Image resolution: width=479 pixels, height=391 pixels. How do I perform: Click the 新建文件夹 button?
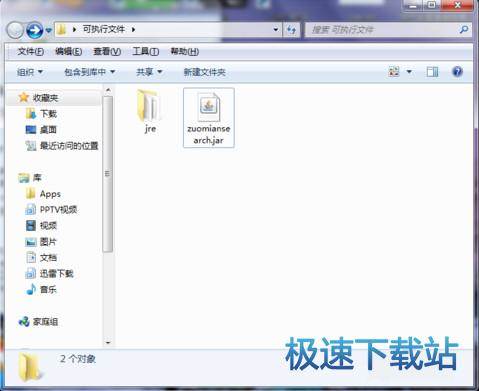click(x=204, y=72)
